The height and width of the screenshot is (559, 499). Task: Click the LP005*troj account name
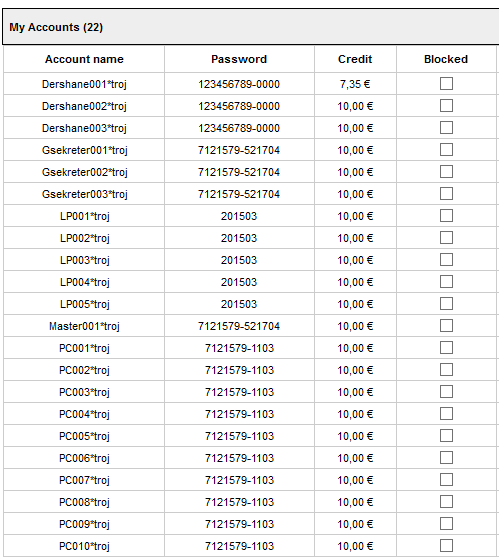(x=84, y=304)
